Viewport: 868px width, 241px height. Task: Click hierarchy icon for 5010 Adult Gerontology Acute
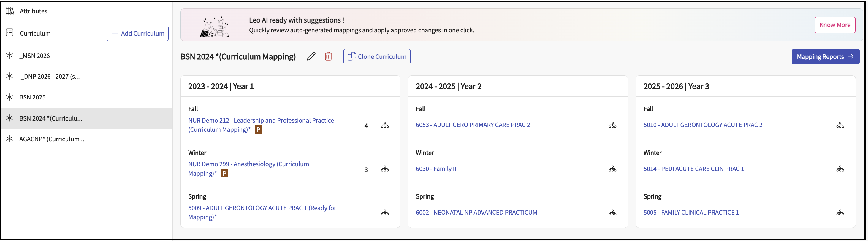[x=840, y=125]
